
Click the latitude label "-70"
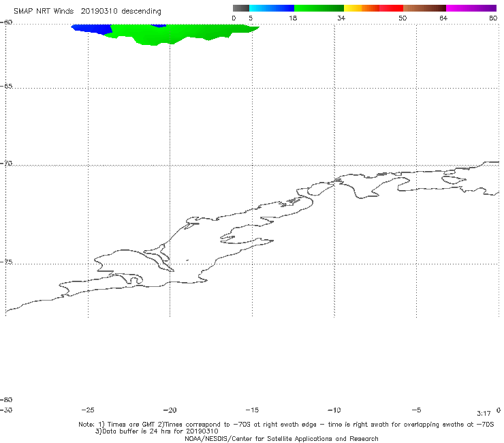[x=6, y=164]
